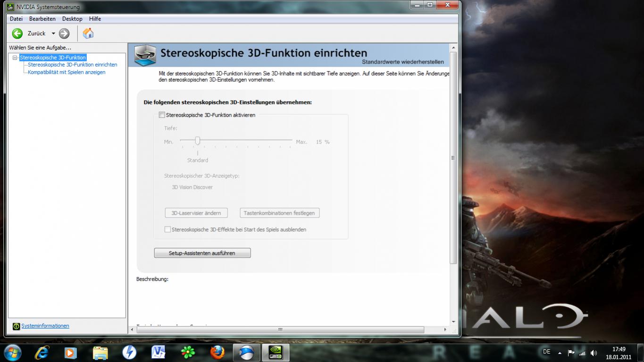The image size is (644, 362).
Task: Click Setup-Assistenten ausführen button
Action: [202, 253]
